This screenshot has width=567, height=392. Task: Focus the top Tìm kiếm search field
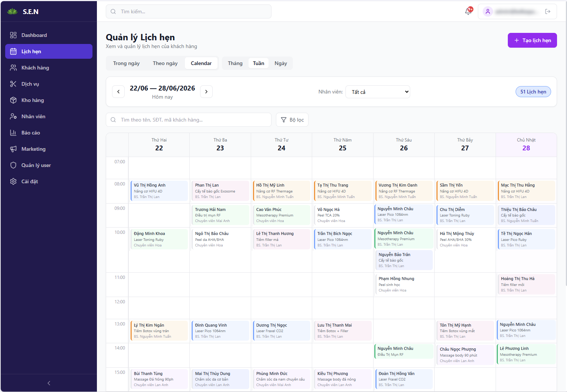click(189, 11)
